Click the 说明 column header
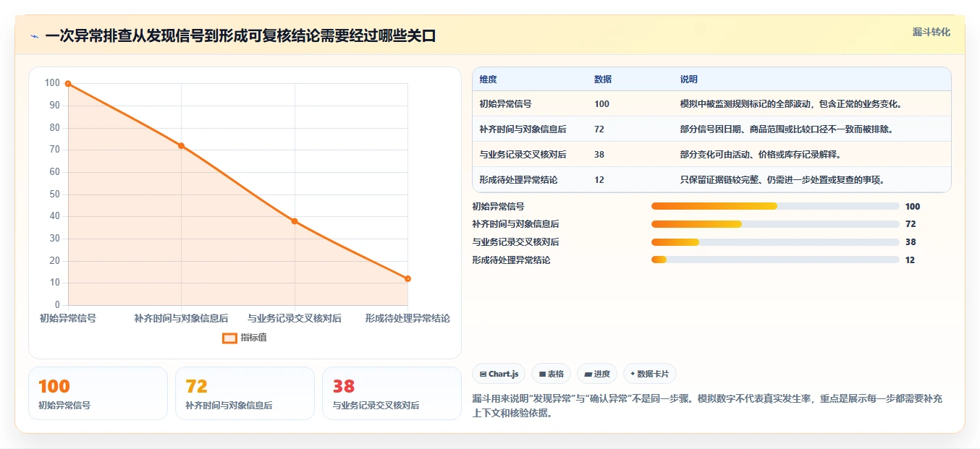 tap(689, 80)
